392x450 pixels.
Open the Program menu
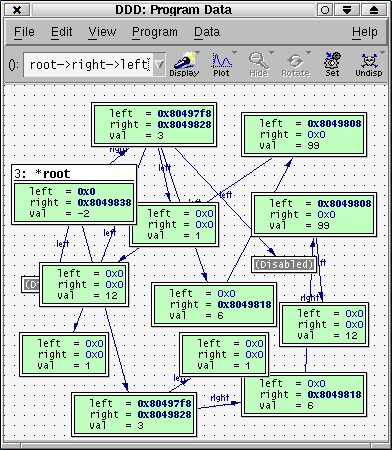pyautogui.click(x=155, y=32)
